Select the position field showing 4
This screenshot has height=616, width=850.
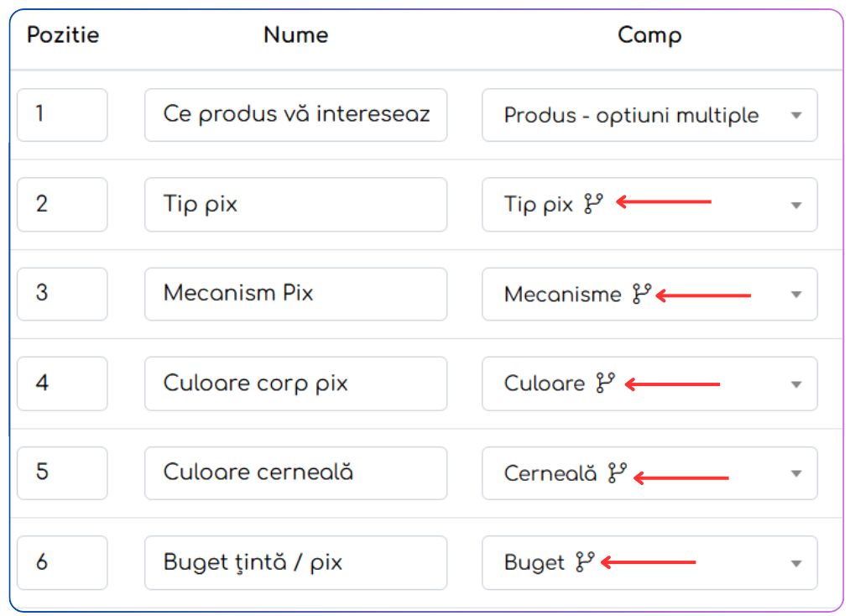62,384
